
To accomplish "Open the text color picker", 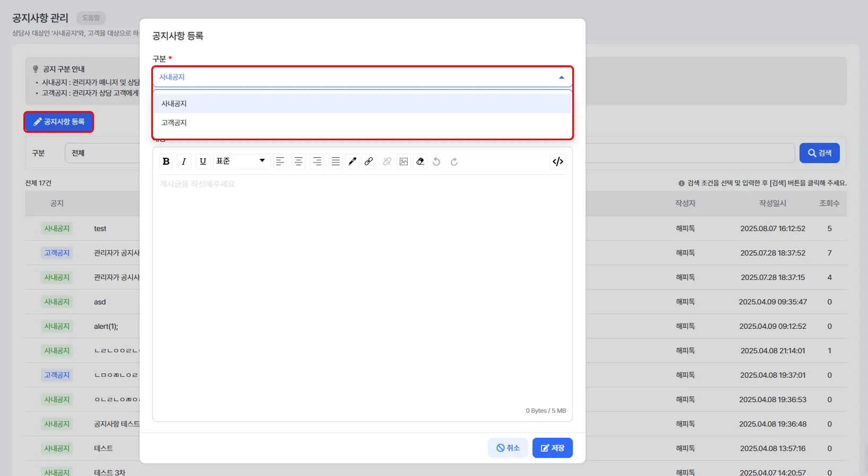I will (352, 161).
